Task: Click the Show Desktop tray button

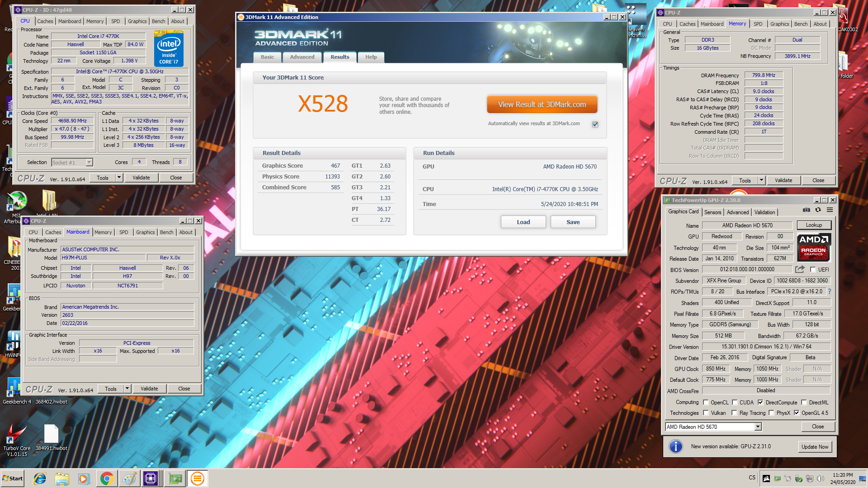Action: coord(863,479)
